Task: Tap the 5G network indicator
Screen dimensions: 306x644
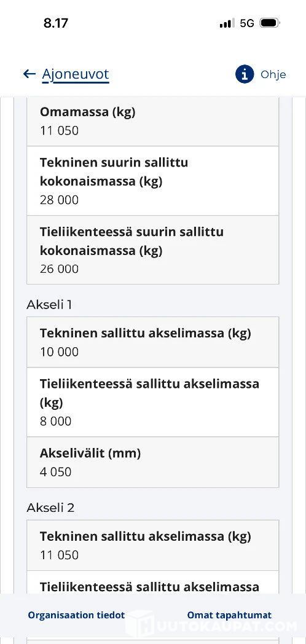Action: [x=247, y=23]
